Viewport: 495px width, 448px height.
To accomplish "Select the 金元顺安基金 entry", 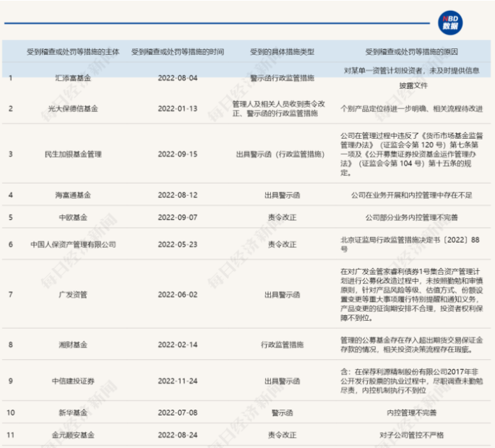I will coord(72,436).
